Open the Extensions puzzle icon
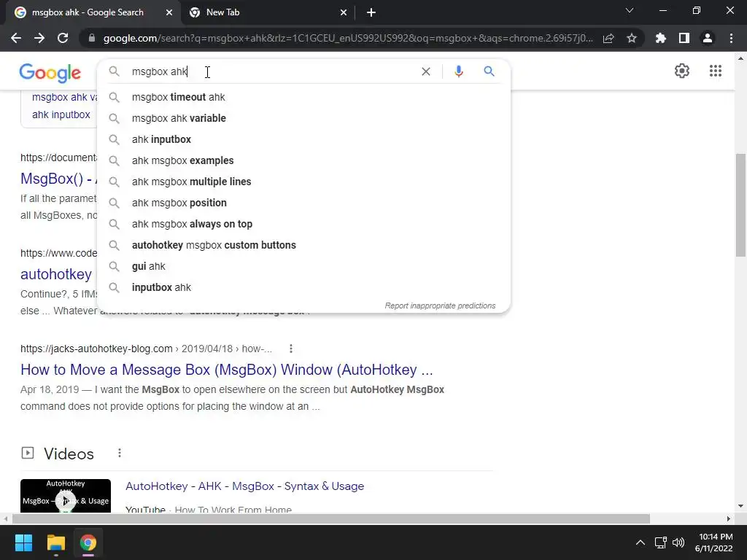 pos(660,38)
